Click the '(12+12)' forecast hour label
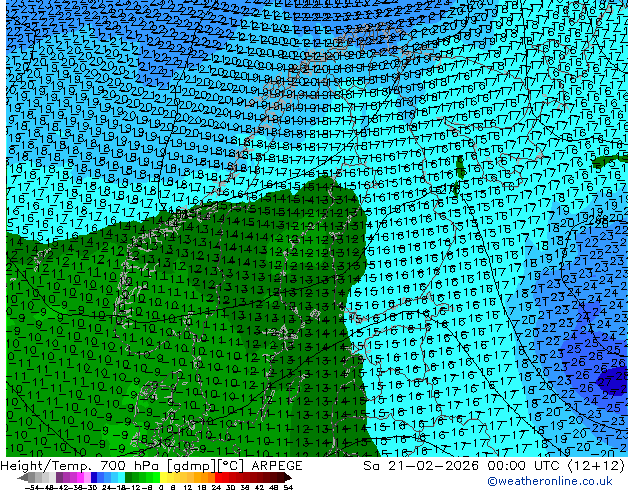Viewport: 634px width, 490px height. pos(596,466)
